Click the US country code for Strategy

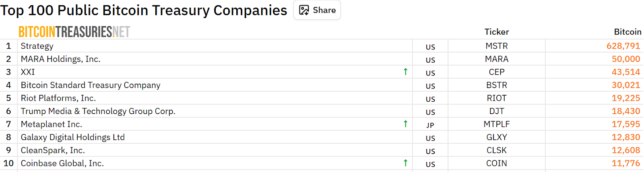pyautogui.click(x=430, y=47)
